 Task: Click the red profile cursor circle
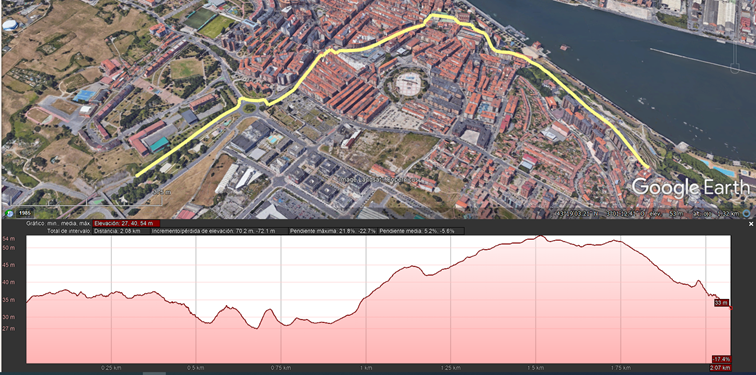[x=731, y=308]
